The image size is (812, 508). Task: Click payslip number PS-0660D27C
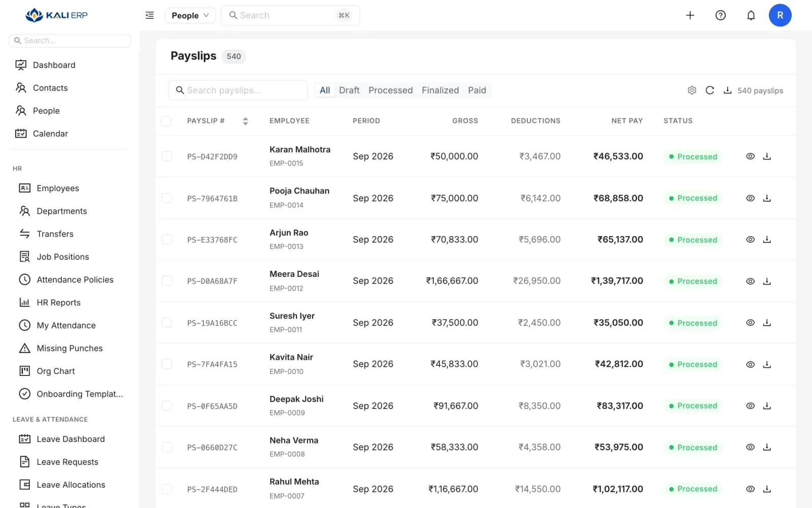(x=212, y=448)
